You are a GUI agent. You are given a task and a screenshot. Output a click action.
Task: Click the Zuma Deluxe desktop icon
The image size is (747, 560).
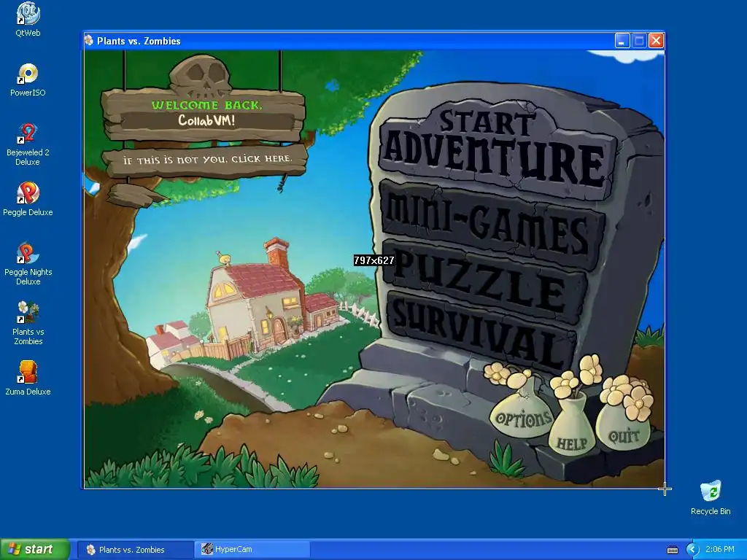click(28, 378)
